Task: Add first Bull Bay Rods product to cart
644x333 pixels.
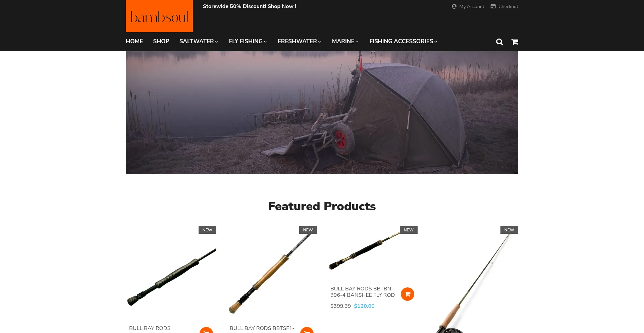Action: click(x=206, y=330)
